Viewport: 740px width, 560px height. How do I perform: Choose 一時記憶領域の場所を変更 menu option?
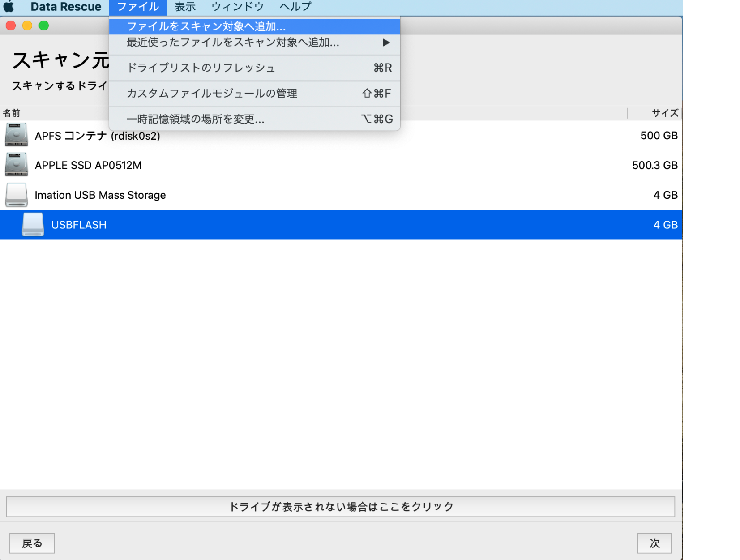195,119
